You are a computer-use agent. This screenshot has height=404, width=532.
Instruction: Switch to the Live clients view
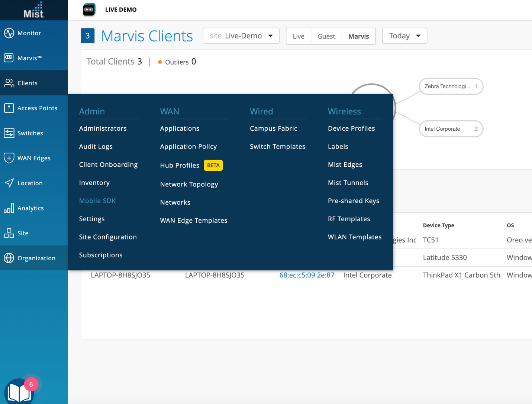tap(298, 36)
